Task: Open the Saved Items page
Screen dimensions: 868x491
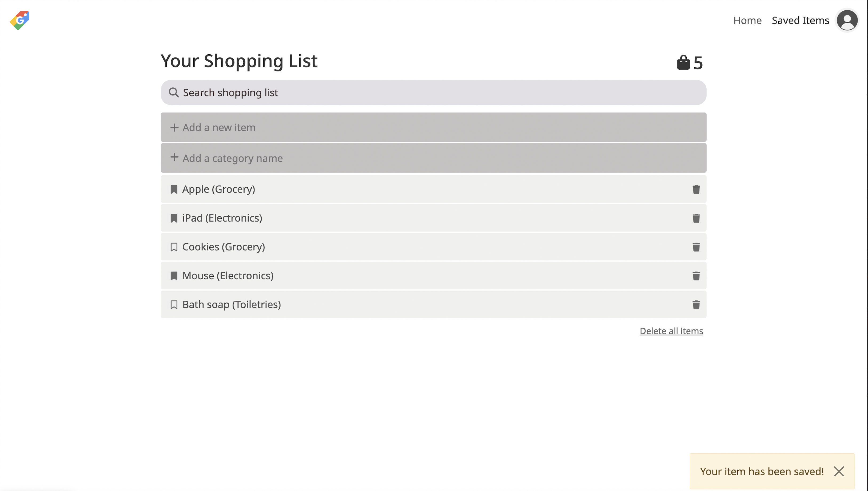Action: (x=800, y=20)
